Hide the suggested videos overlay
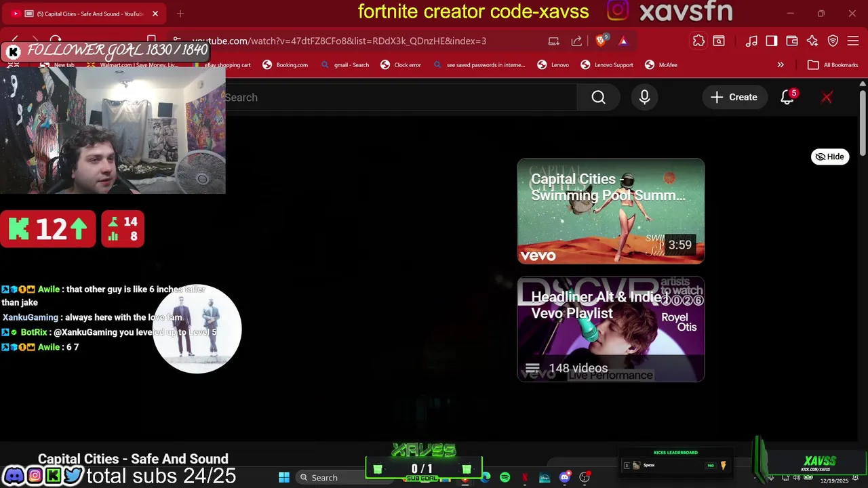Viewport: 868px width, 488px height. click(830, 157)
